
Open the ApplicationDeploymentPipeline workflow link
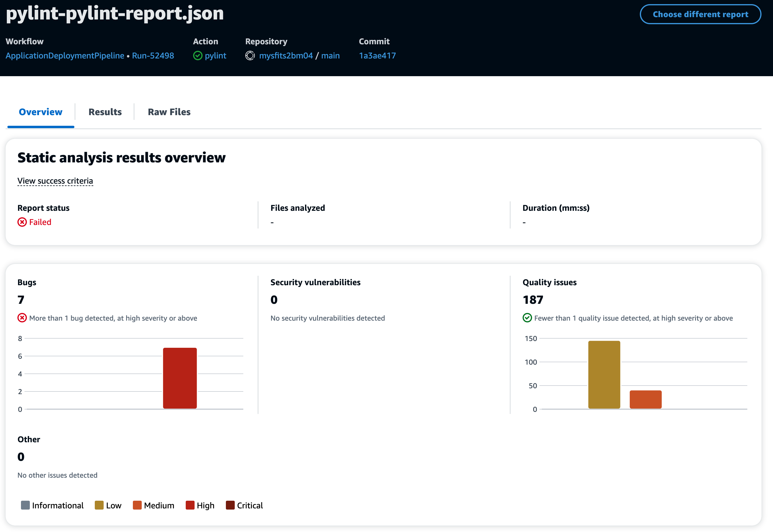[65, 55]
